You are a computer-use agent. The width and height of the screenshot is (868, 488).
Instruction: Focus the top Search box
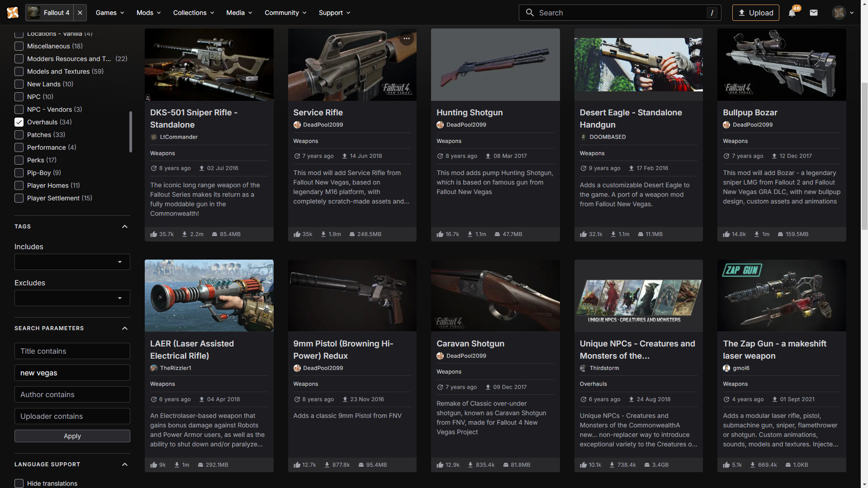pos(620,13)
